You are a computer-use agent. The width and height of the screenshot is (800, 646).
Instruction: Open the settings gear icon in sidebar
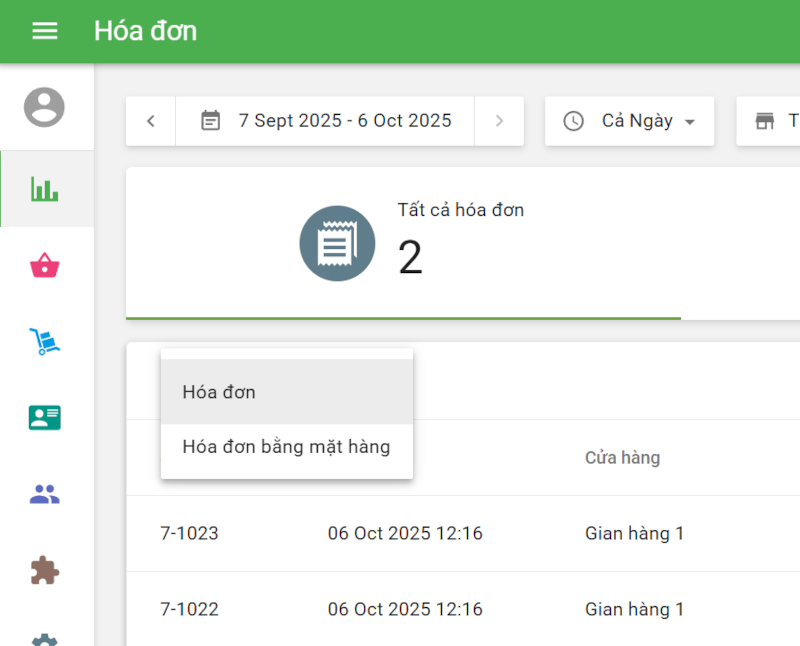45,638
